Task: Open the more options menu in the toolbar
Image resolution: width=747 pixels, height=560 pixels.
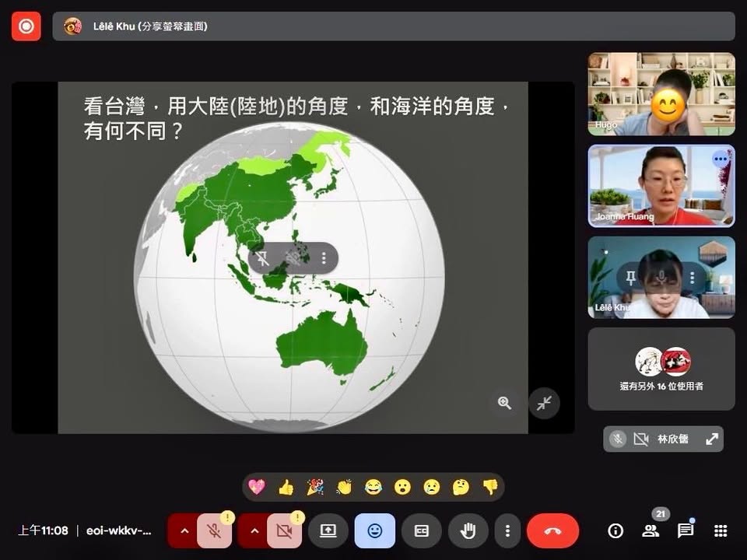Action: [x=508, y=530]
